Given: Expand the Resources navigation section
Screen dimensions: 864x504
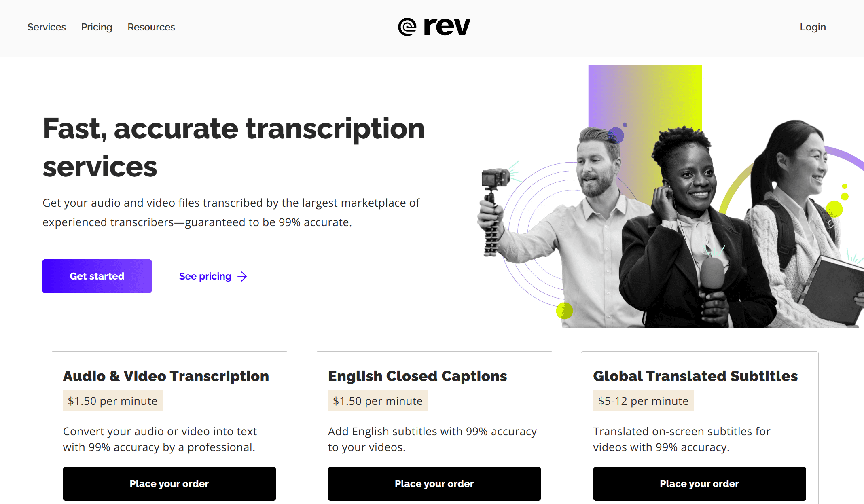Looking at the screenshot, I should coord(150,27).
